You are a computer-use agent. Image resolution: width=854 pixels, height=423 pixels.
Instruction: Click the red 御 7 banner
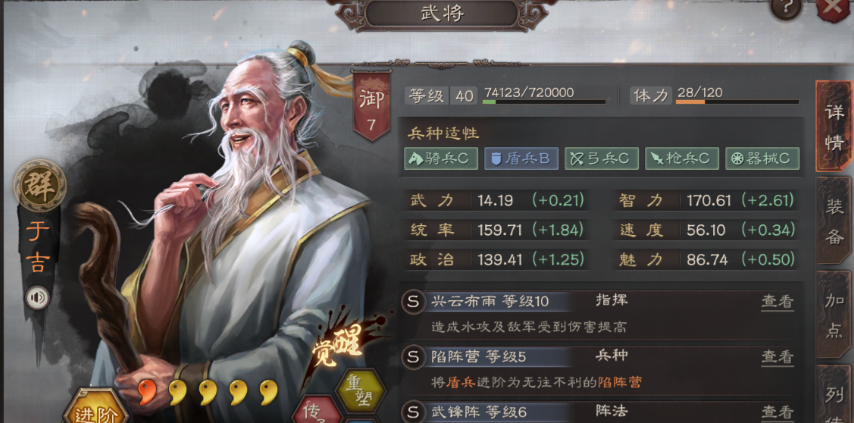(371, 105)
